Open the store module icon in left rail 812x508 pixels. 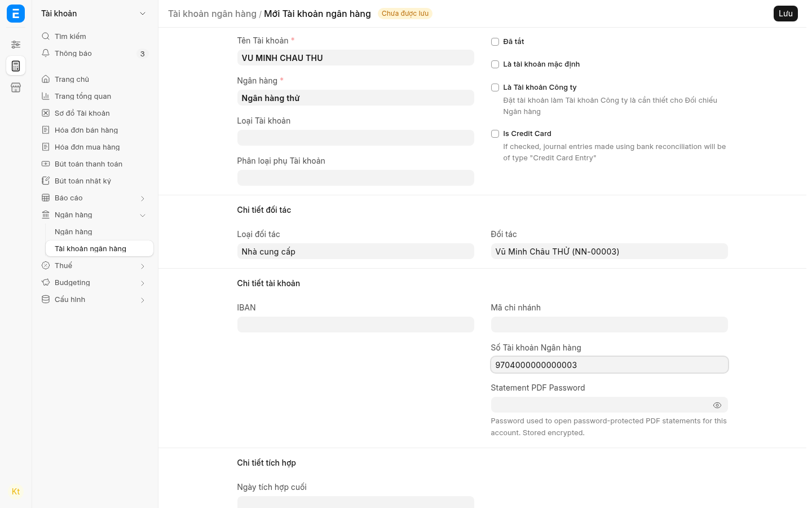click(x=16, y=87)
